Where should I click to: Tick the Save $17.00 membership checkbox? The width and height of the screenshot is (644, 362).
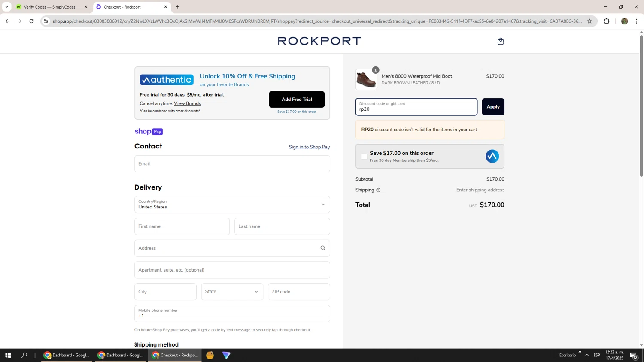(x=364, y=157)
